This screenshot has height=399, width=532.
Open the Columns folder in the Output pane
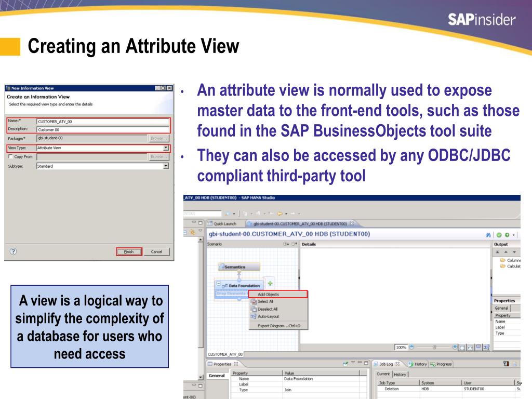[x=510, y=260]
